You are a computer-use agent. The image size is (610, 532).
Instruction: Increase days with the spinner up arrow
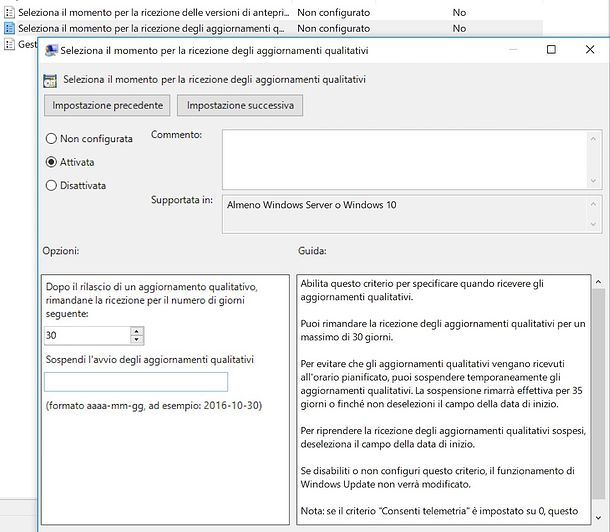[x=137, y=331]
